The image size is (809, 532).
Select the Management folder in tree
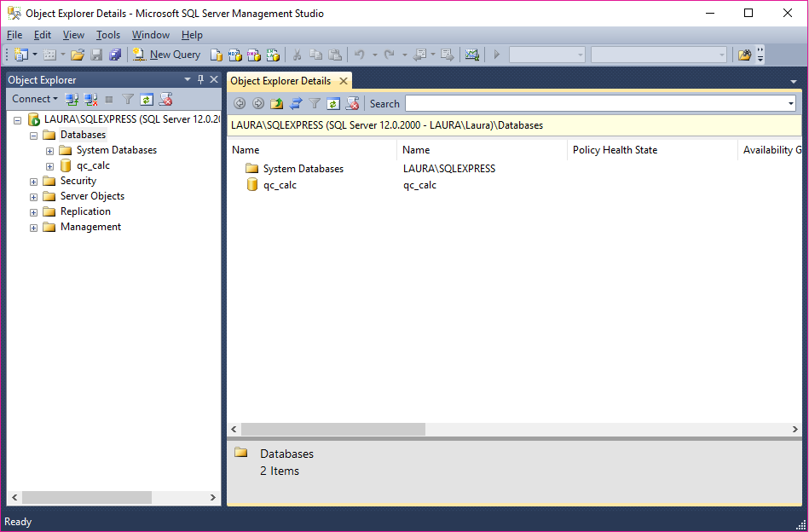90,227
